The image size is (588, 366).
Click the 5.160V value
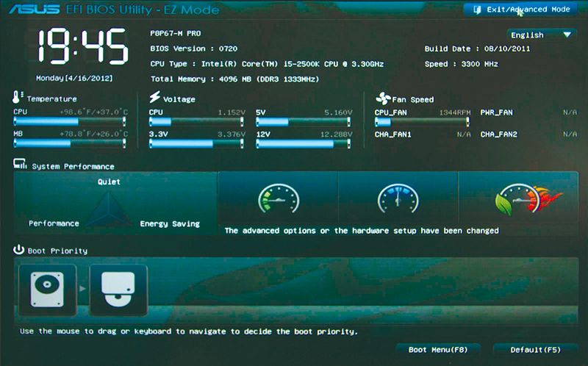338,112
